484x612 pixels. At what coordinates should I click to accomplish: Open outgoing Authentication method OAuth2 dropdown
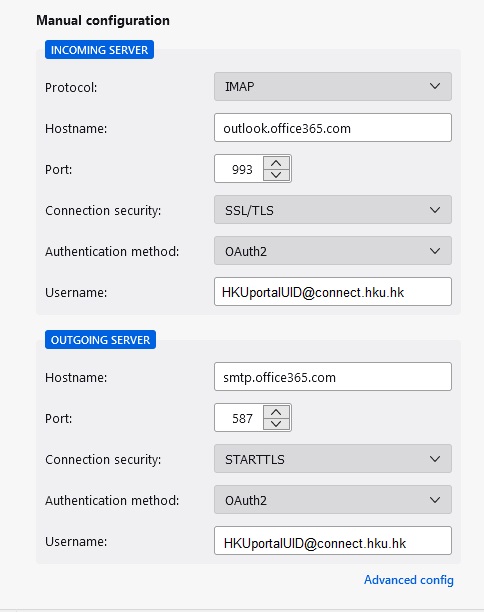[x=333, y=500]
